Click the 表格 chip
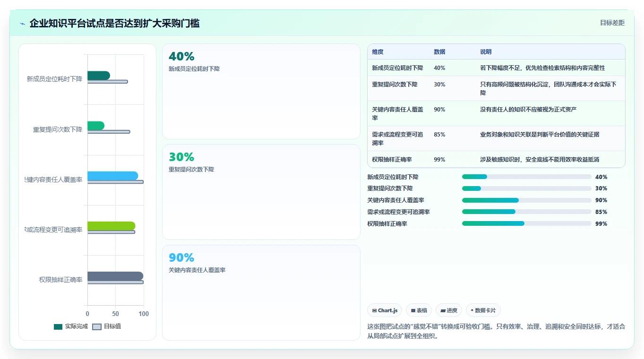644x359 pixels. [x=419, y=310]
